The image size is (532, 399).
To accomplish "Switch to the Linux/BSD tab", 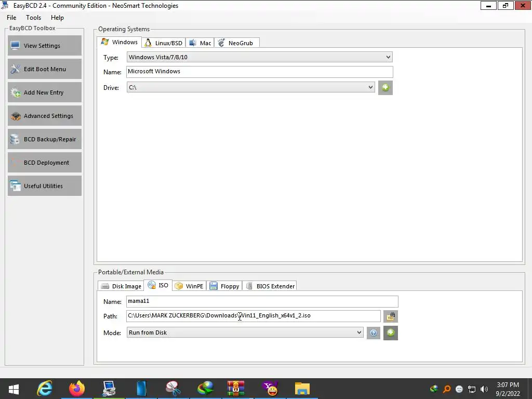I will point(164,43).
